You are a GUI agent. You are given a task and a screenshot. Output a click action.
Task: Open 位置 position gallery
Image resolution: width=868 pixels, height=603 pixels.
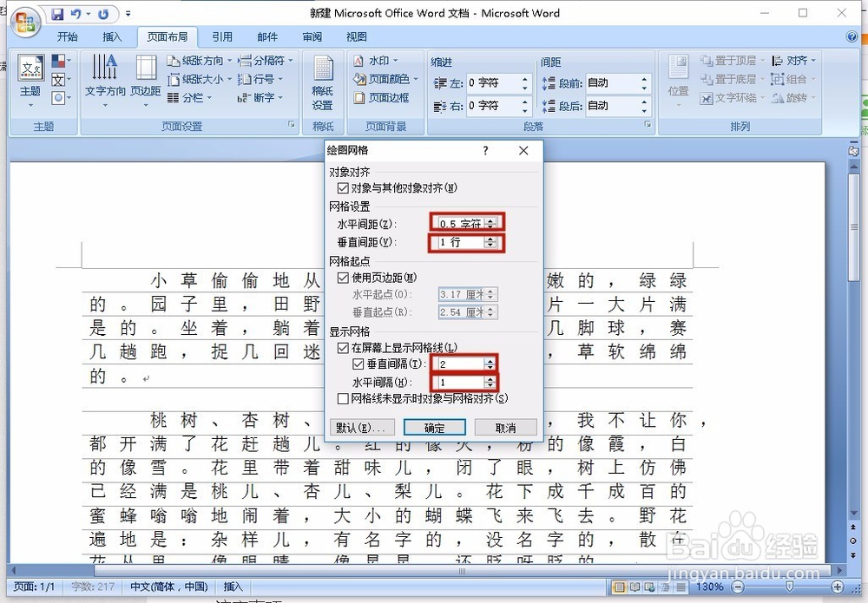click(x=678, y=80)
